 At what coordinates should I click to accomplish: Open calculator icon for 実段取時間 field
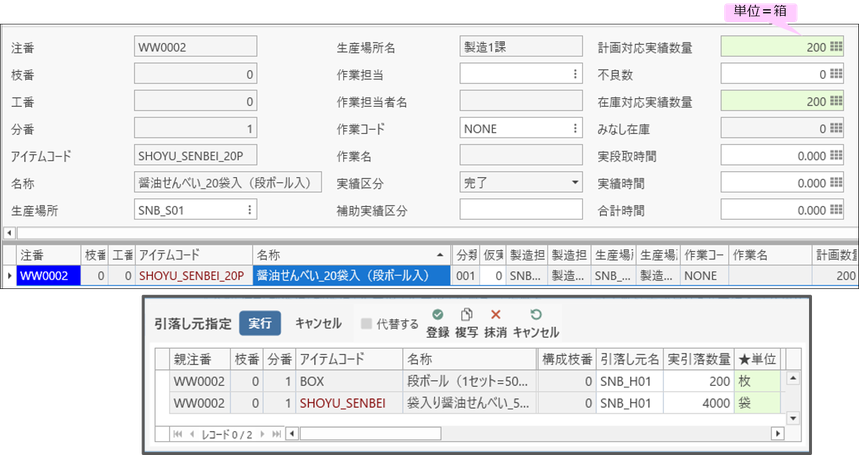click(836, 155)
